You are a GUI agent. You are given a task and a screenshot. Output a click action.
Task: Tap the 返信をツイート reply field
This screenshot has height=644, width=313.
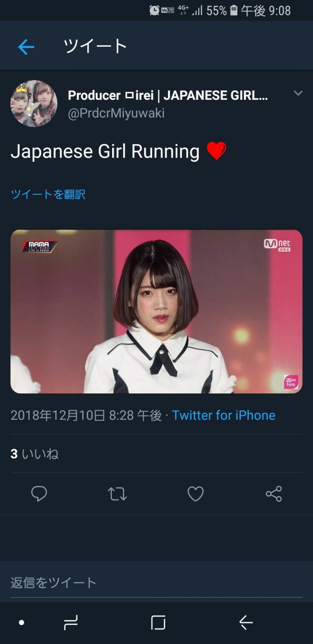[x=156, y=583]
